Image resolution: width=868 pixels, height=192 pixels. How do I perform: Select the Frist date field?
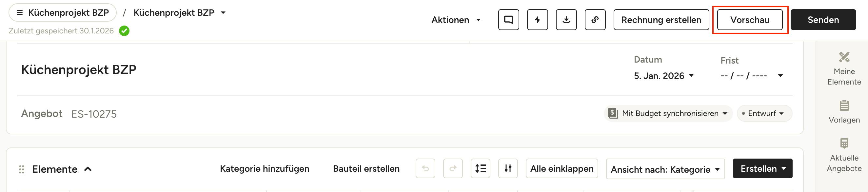pos(751,76)
